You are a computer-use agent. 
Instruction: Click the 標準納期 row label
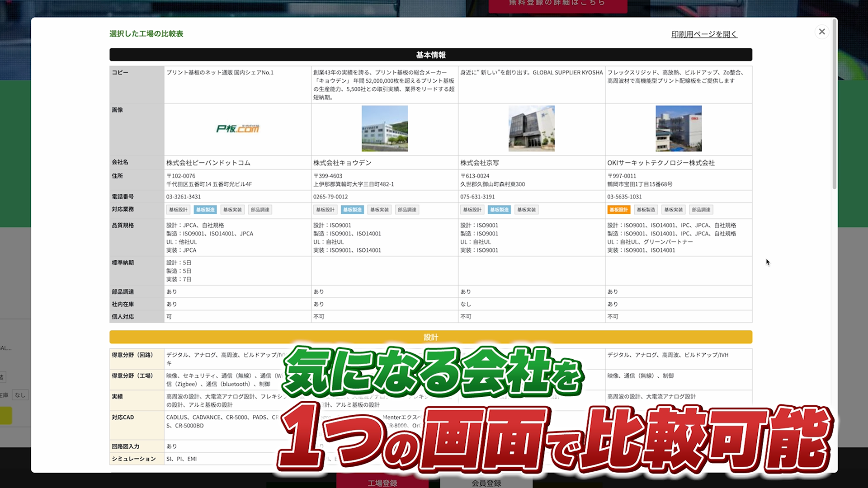(x=123, y=263)
